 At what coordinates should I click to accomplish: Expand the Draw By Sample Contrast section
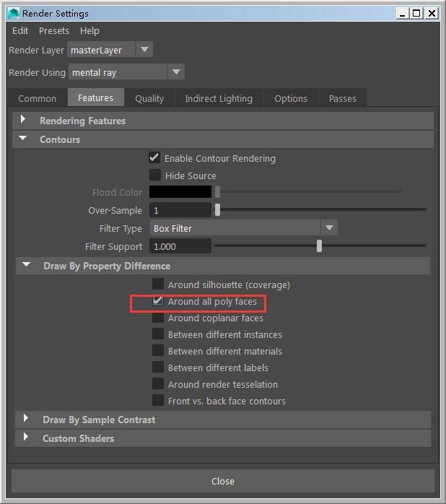(x=223, y=420)
